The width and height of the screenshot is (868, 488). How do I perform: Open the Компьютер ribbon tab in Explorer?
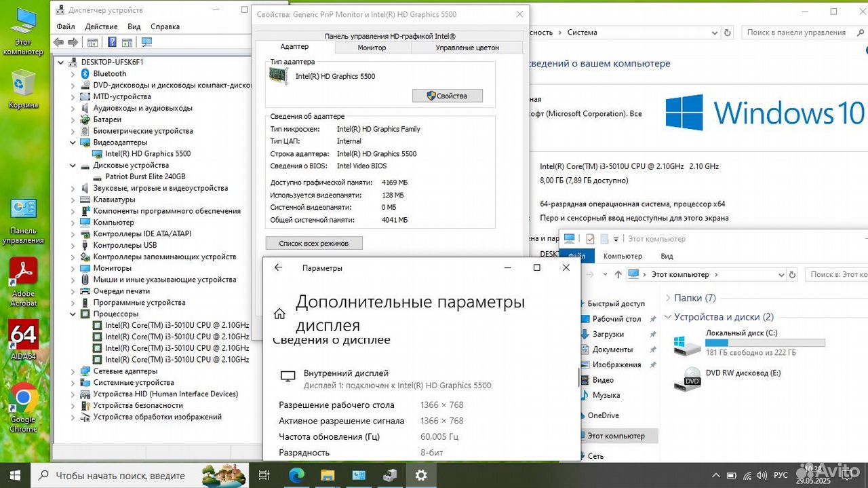tap(623, 256)
